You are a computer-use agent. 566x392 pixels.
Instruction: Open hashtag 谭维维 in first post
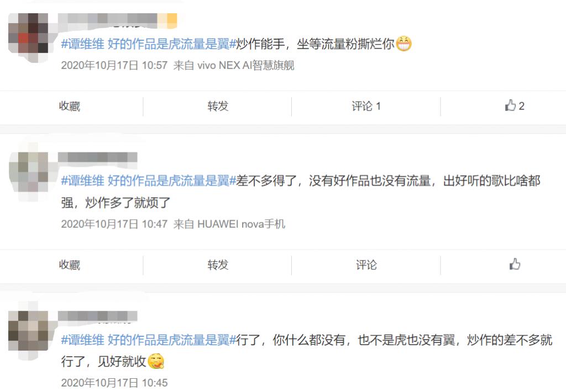148,44
